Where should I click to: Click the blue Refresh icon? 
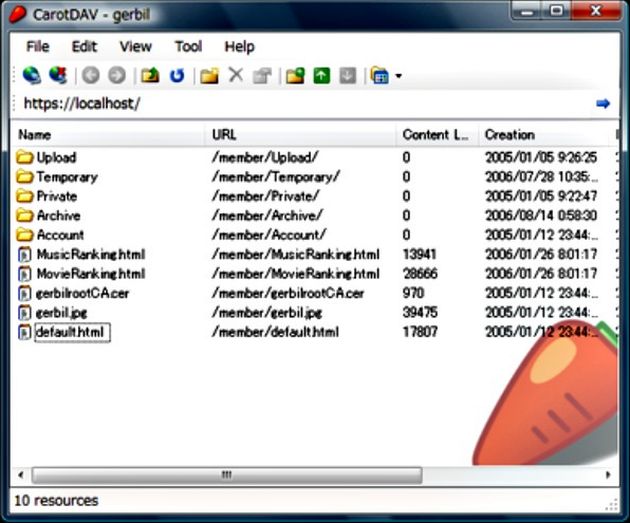click(177, 75)
